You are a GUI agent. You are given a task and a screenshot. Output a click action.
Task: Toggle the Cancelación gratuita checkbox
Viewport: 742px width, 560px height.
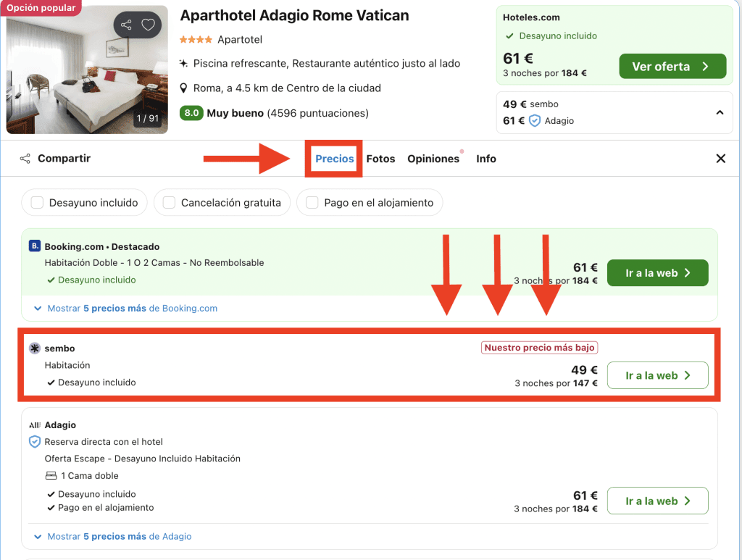point(170,203)
